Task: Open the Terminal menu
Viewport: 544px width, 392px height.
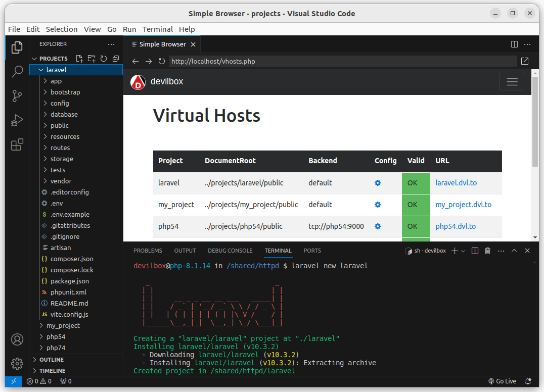Action: (x=157, y=29)
